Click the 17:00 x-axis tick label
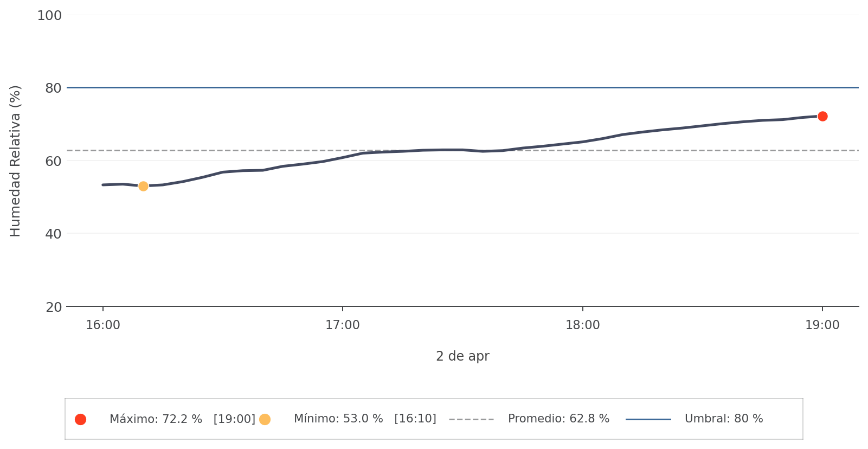The image size is (868, 449). coord(343,325)
